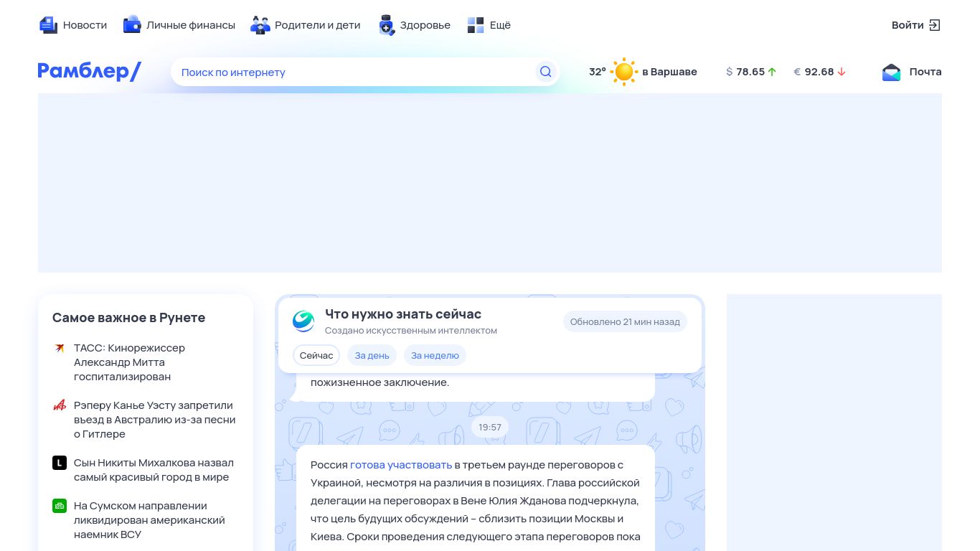Click the Личные финансы wallet icon
The image size is (980, 551).
[x=132, y=25]
